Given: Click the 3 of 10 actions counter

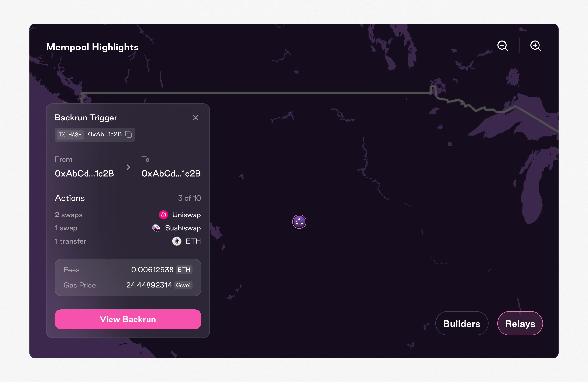Looking at the screenshot, I should (189, 198).
